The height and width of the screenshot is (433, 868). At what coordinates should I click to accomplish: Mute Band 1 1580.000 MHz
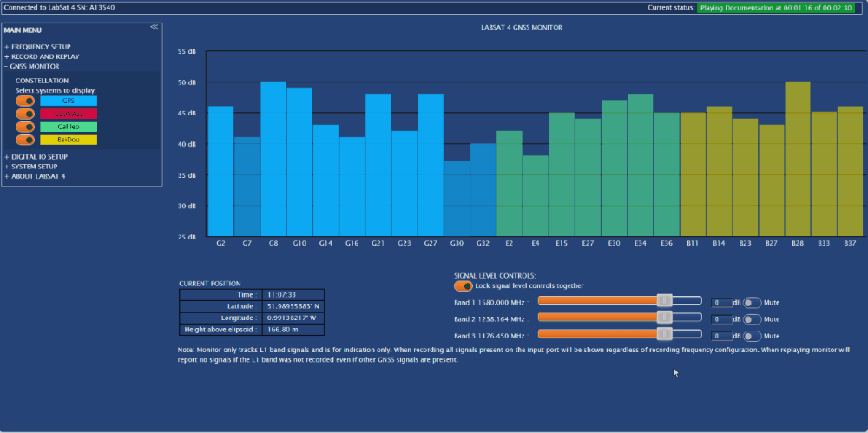click(x=753, y=303)
